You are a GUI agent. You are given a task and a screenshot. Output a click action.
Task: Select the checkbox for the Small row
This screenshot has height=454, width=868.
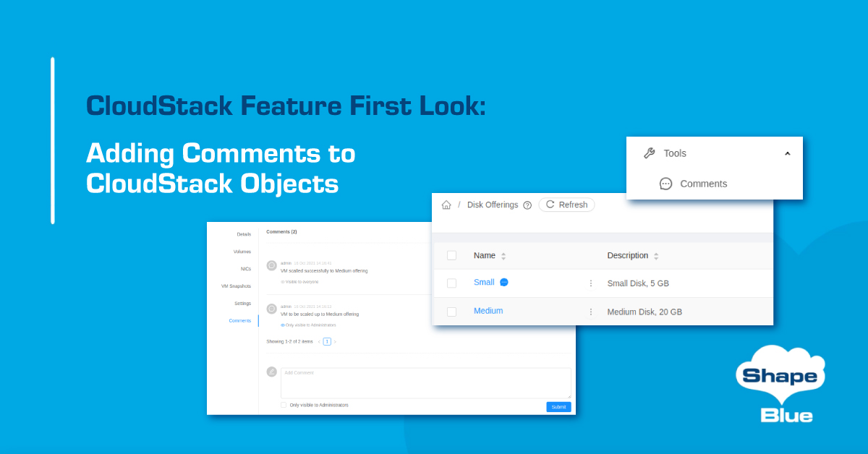pyautogui.click(x=451, y=283)
